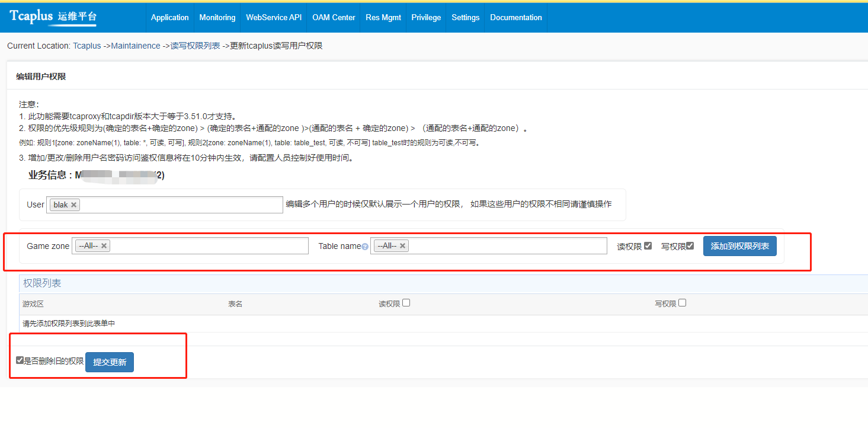This screenshot has height=428, width=868.
Task: Toggle 读权限 header checkbox in permission list
Action: point(406,303)
